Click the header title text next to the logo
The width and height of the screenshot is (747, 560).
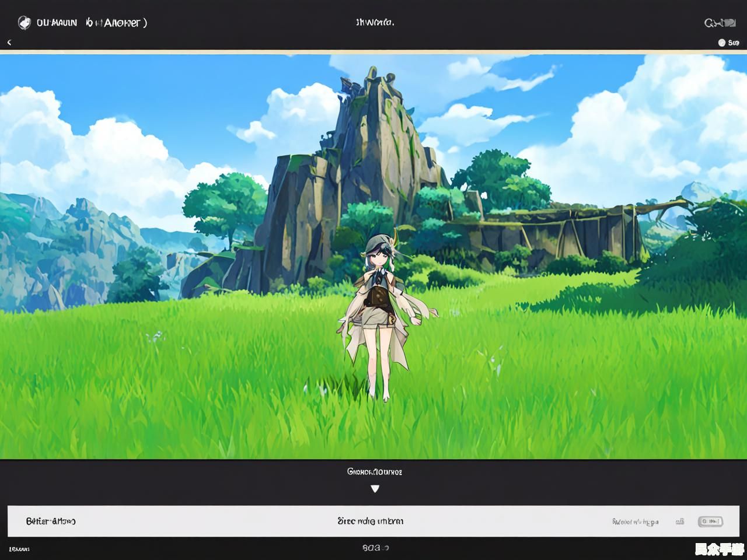(92, 23)
